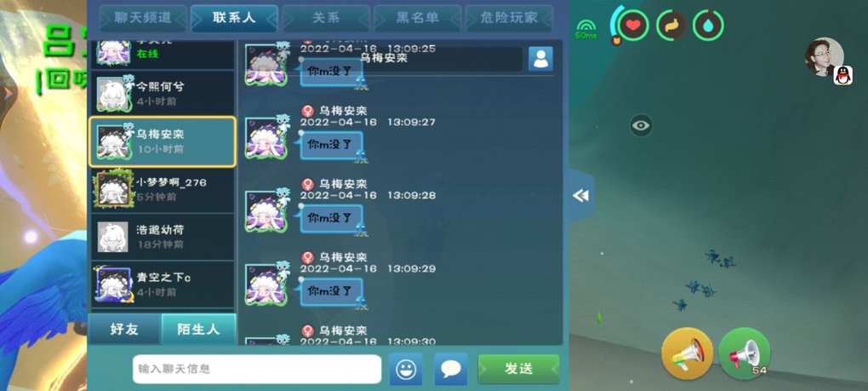
Task: Click the stomach hunger gauge indicator
Action: click(x=671, y=26)
